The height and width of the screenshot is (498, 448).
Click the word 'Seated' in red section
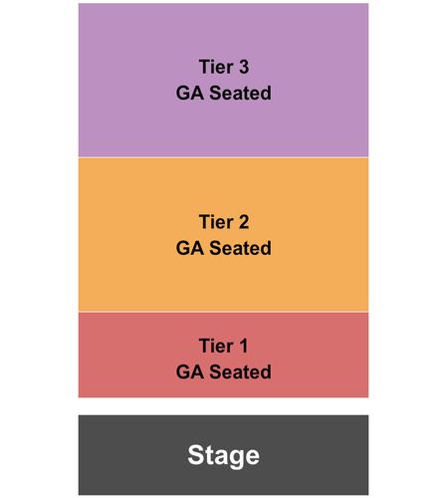[240, 372]
